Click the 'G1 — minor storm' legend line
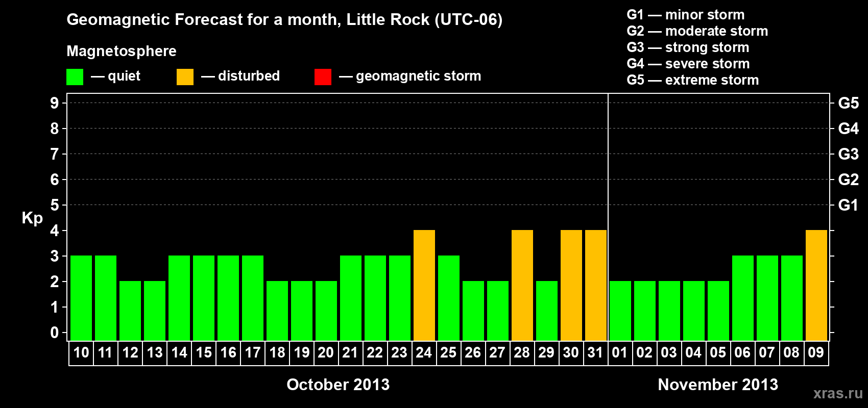 pyautogui.click(x=686, y=15)
